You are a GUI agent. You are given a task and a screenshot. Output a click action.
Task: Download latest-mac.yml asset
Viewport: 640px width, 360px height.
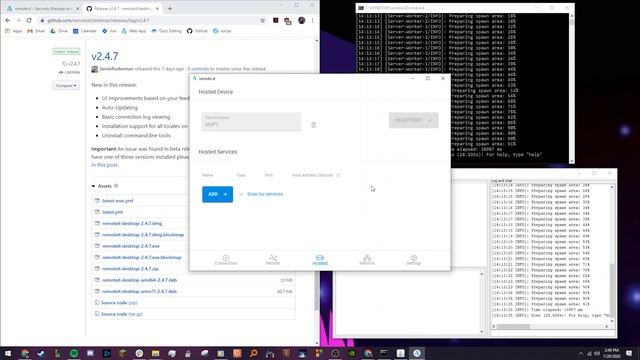(x=118, y=201)
